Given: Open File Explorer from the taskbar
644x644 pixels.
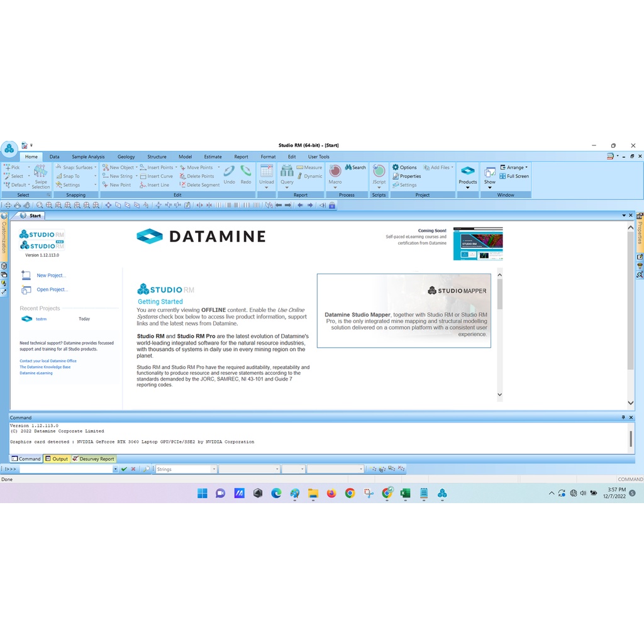Looking at the screenshot, I should [313, 493].
